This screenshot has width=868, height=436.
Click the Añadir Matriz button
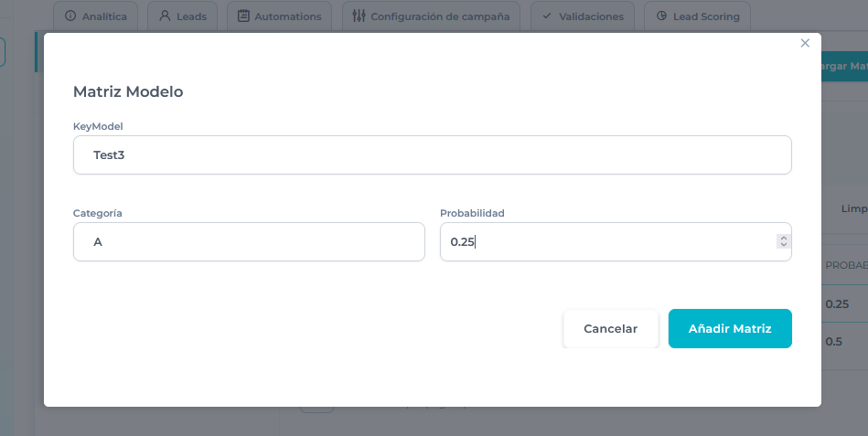click(x=730, y=329)
